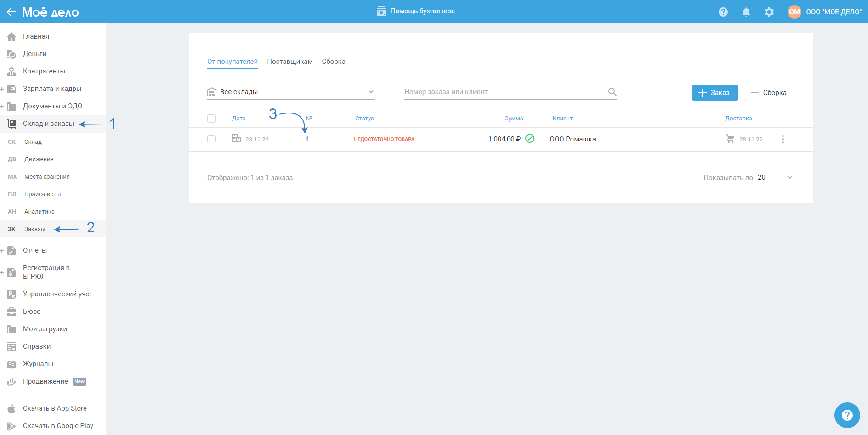
Task: Open the rows-per-page dropdown showing 20
Action: pyautogui.click(x=775, y=178)
